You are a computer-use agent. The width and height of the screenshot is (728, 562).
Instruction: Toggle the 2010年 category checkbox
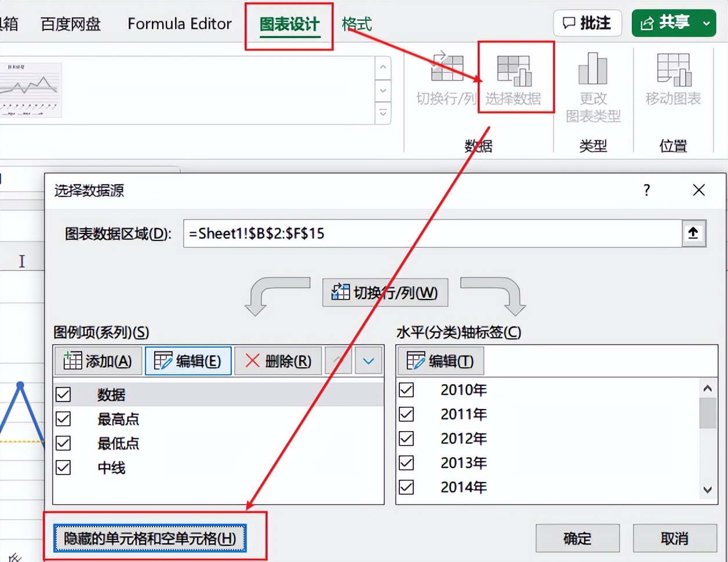pos(406,390)
